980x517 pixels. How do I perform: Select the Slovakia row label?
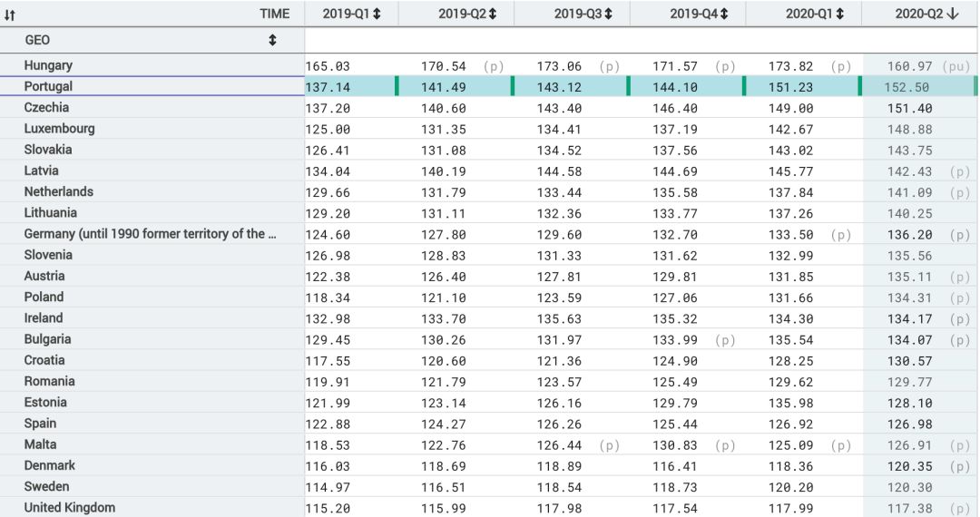48,150
